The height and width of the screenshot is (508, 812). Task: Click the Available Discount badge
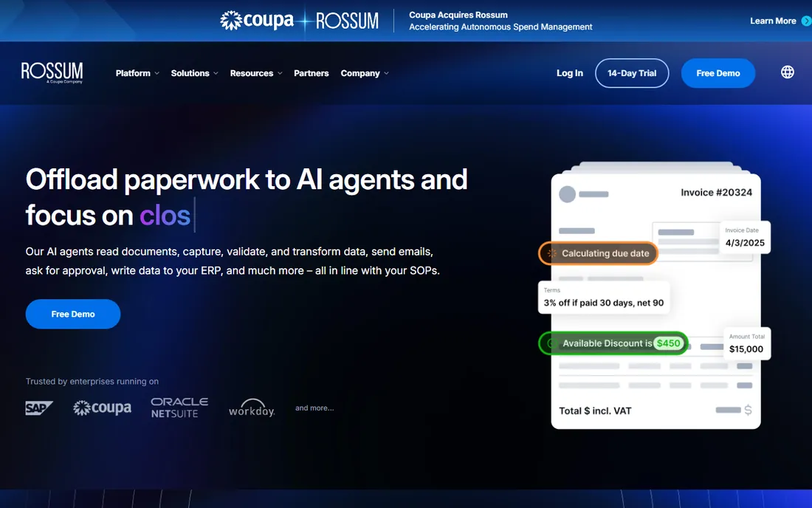pyautogui.click(x=613, y=343)
